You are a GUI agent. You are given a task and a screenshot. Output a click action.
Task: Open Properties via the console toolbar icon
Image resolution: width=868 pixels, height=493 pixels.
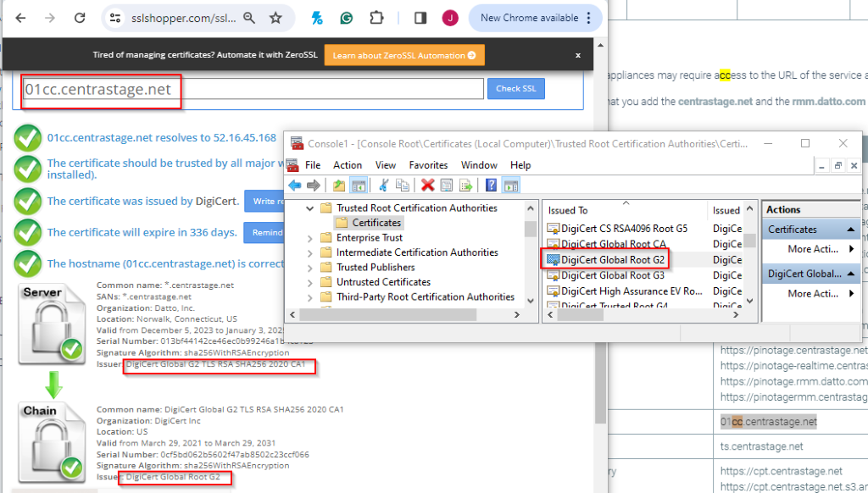pos(447,185)
